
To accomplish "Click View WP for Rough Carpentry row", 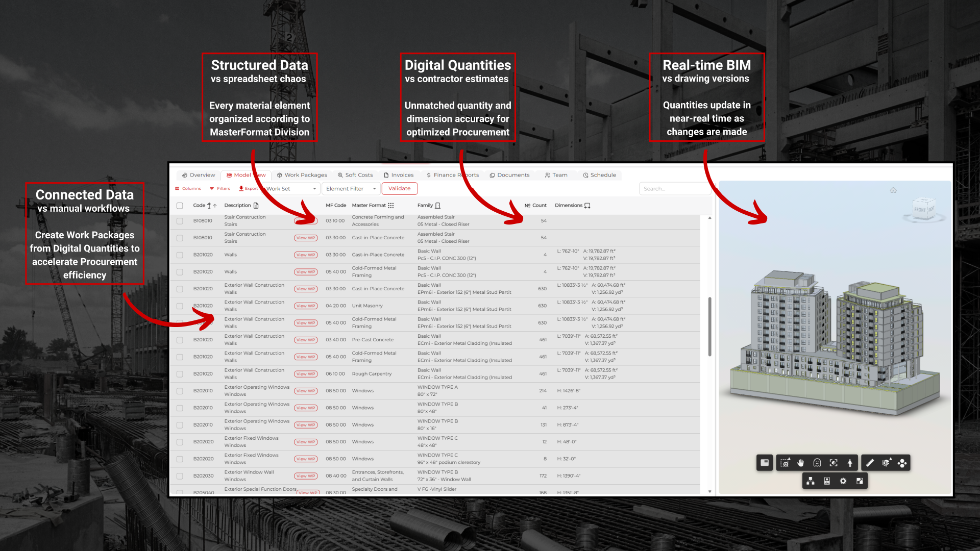I will 306,374.
